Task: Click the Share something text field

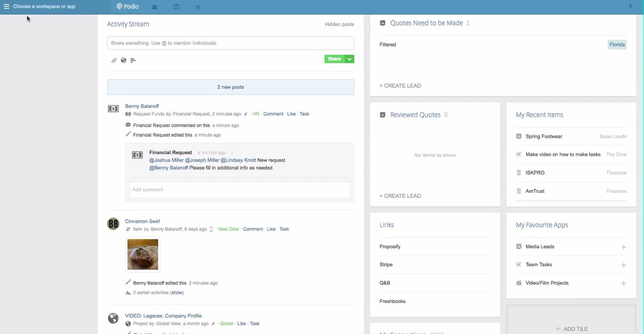Action: (x=230, y=43)
